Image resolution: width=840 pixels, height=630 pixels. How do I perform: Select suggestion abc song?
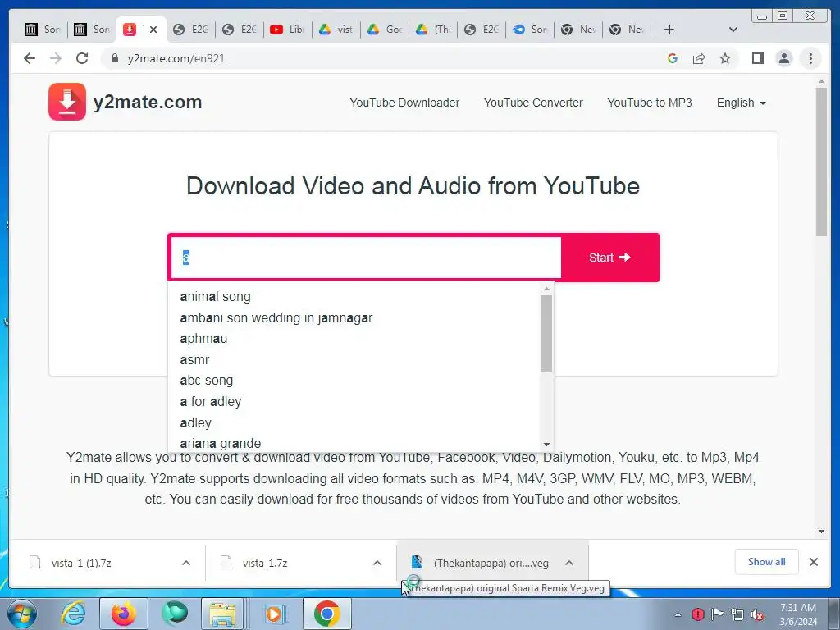tap(356, 381)
